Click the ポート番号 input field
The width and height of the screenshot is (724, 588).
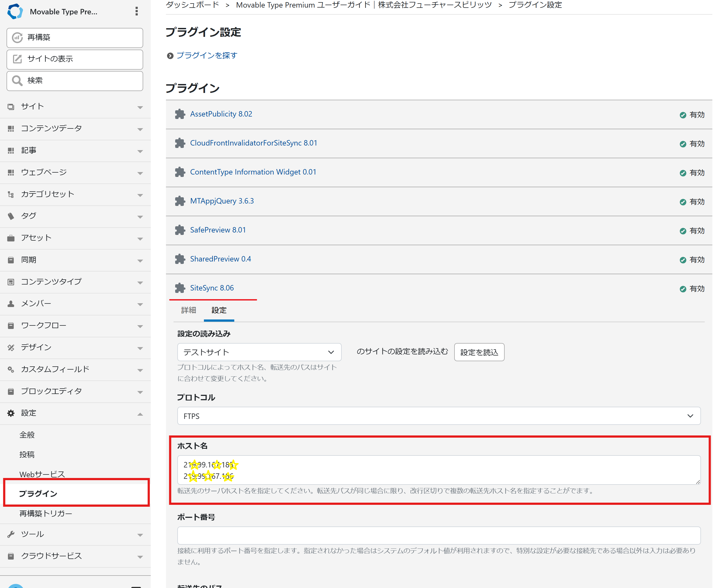[x=439, y=535]
